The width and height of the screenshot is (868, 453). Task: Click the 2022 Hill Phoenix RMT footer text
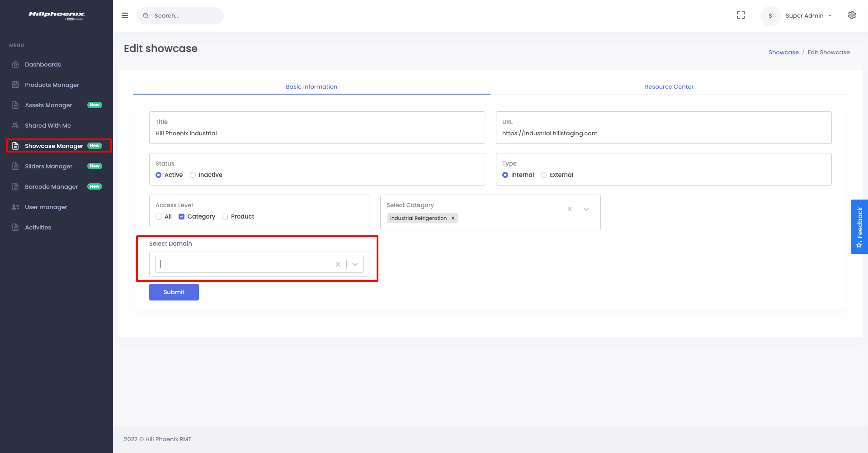(158, 439)
